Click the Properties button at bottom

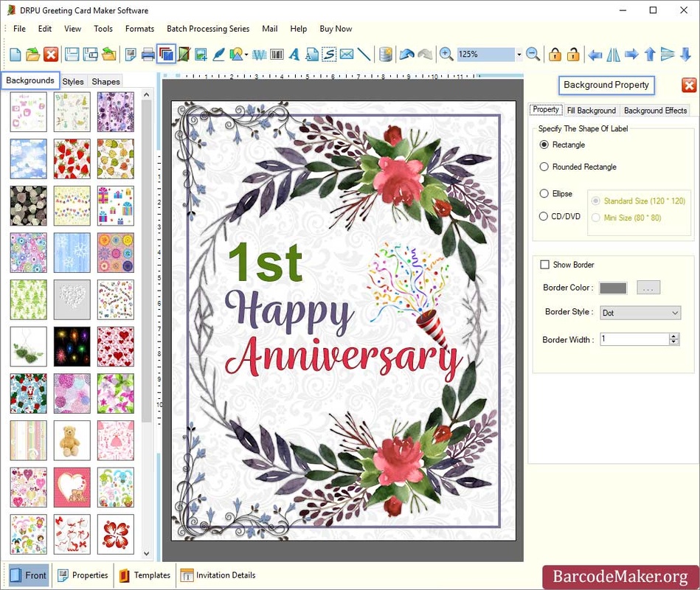[x=83, y=575]
